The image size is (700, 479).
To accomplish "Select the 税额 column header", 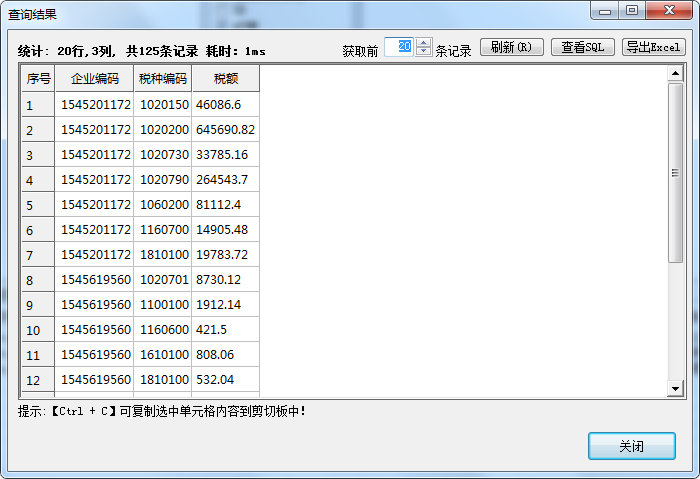I will 225,79.
